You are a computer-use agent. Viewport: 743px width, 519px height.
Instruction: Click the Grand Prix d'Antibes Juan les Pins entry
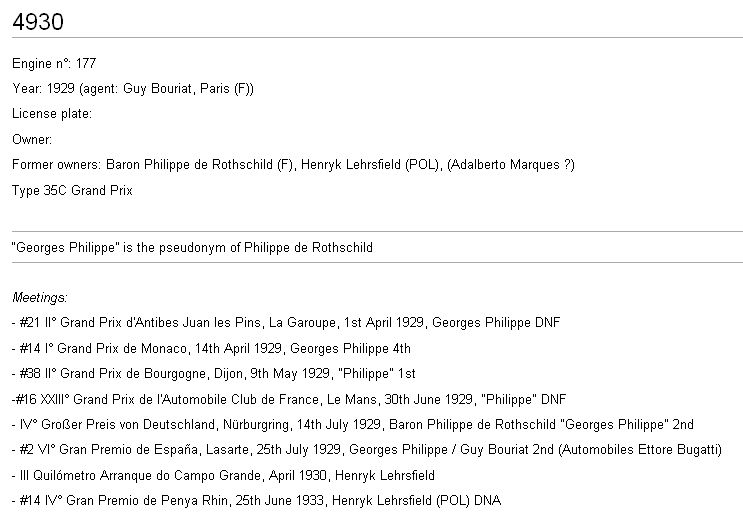pyautogui.click(x=286, y=323)
